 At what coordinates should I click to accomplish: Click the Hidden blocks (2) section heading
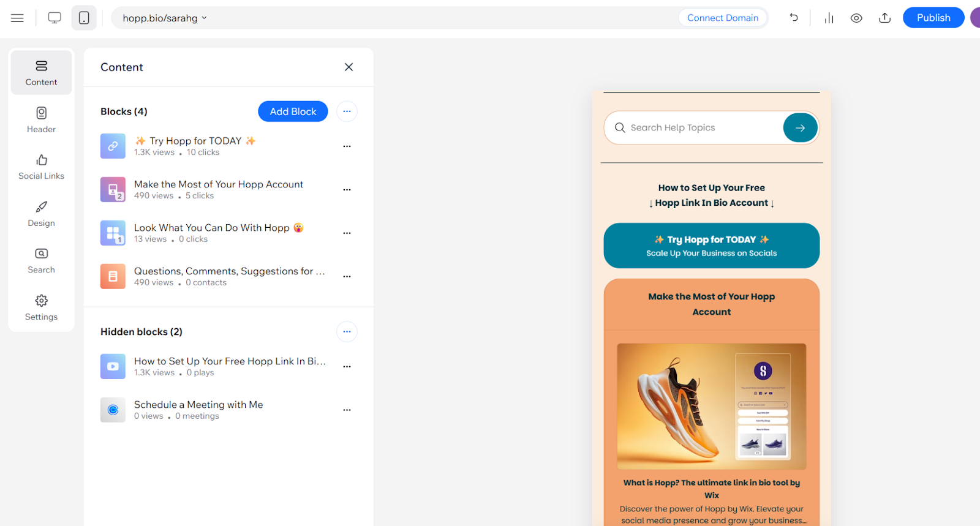click(141, 331)
